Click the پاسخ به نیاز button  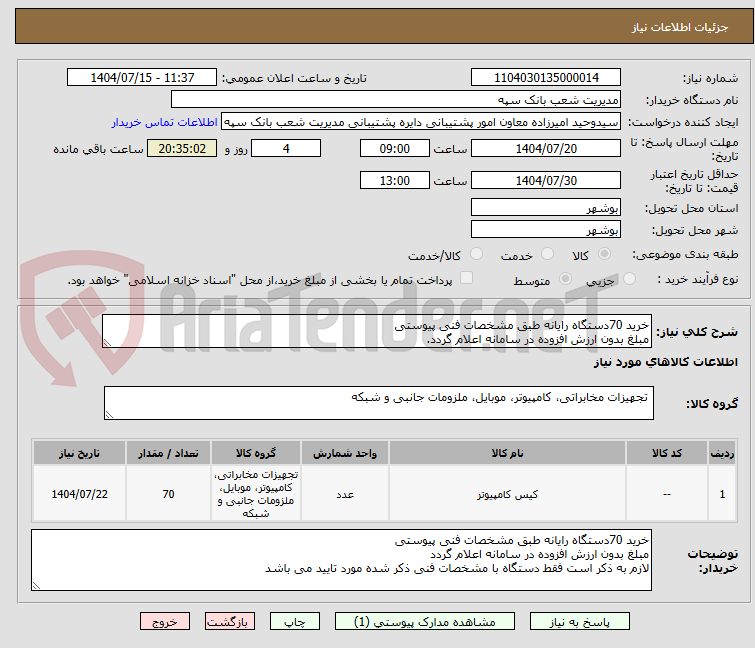click(x=579, y=622)
